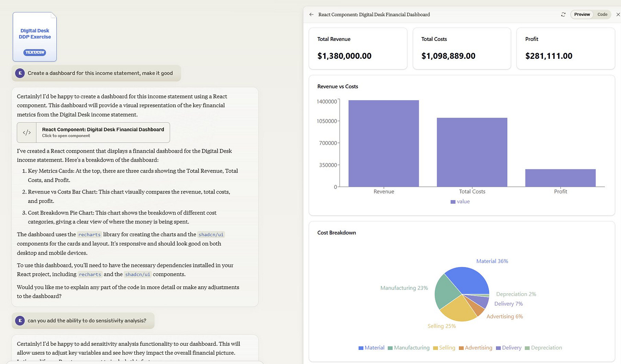The image size is (621, 364).
Task: Close the artifact panel with X
Action: (618, 14)
